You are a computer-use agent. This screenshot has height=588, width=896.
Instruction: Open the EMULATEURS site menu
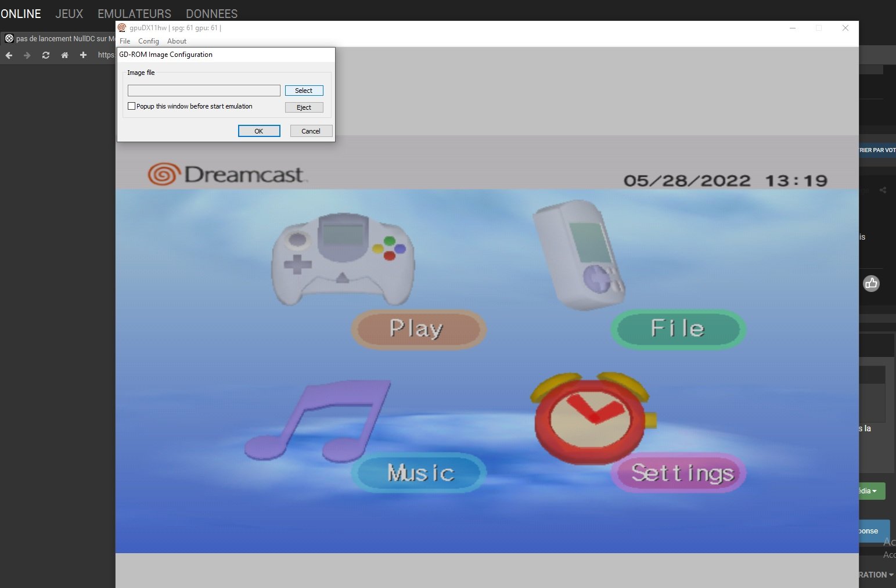pos(134,13)
